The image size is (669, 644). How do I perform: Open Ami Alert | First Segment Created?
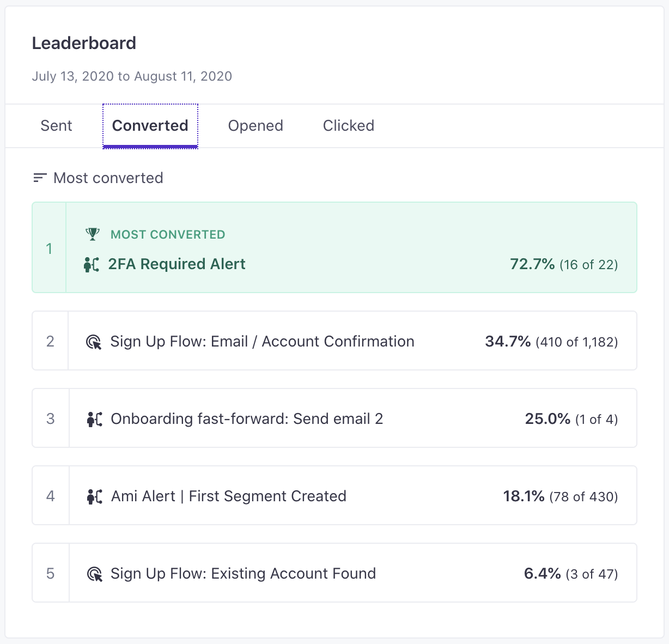point(229,496)
